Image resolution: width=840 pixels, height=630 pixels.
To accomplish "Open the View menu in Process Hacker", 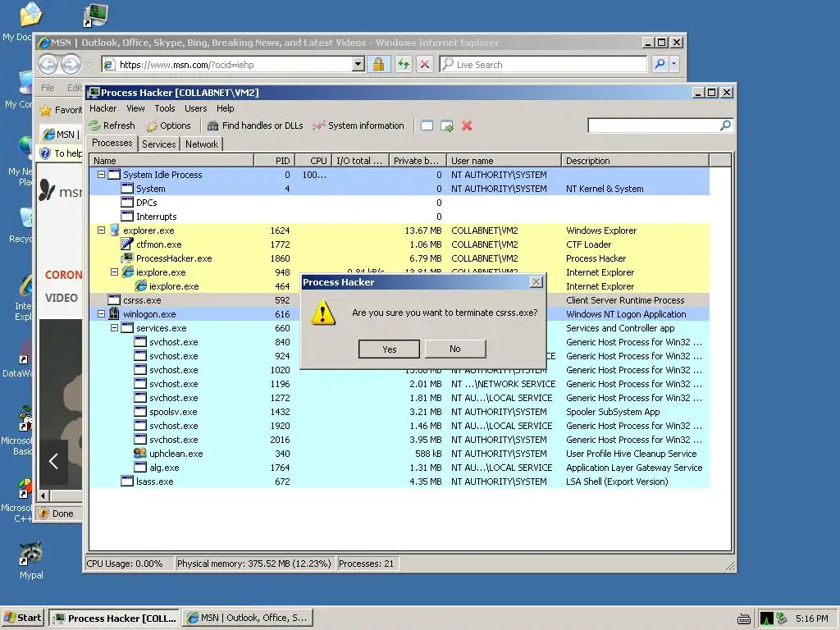I will click(x=135, y=108).
